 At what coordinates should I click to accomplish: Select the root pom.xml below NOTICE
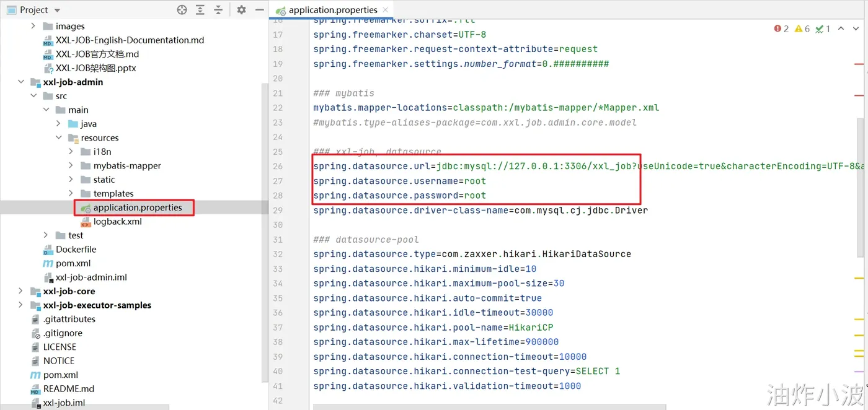click(61, 375)
